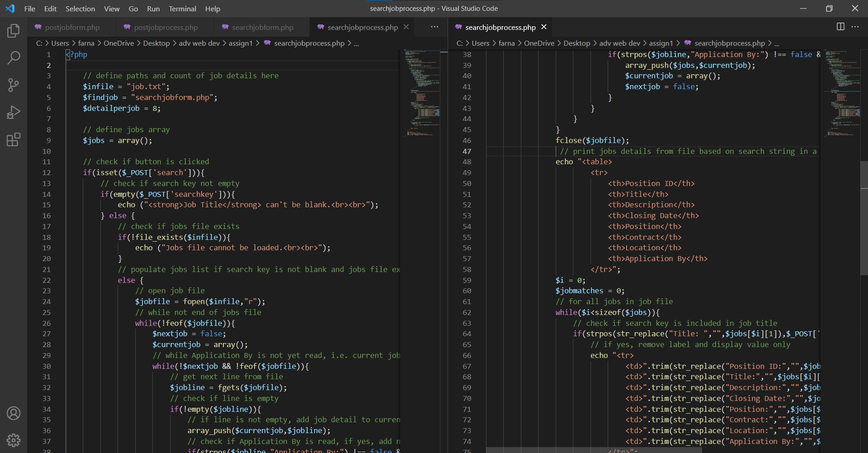Open the Help menu
Screen dimensions: 868x453
pyautogui.click(x=212, y=9)
